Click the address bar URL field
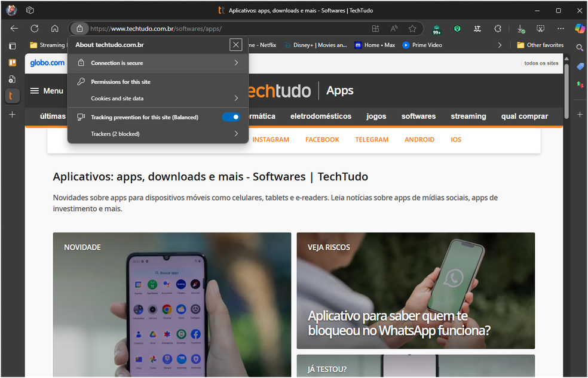588x378 pixels. [x=229, y=29]
